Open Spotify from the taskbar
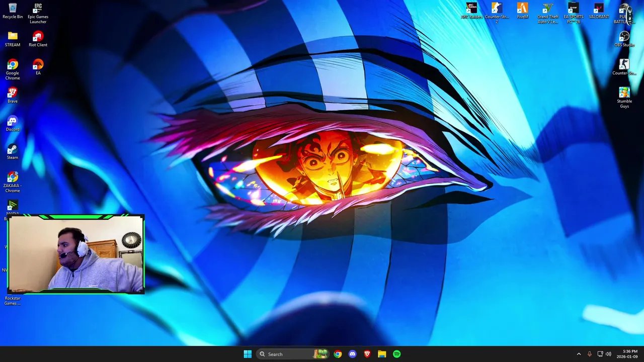Image resolution: width=644 pixels, height=362 pixels. pos(397,354)
